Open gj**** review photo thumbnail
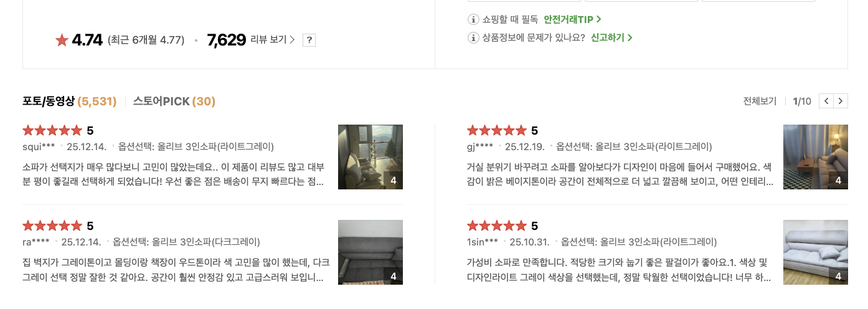 pyautogui.click(x=815, y=157)
